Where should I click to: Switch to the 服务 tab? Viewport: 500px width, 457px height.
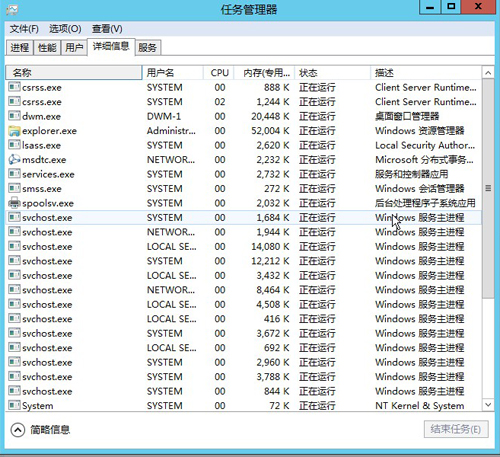tap(147, 48)
